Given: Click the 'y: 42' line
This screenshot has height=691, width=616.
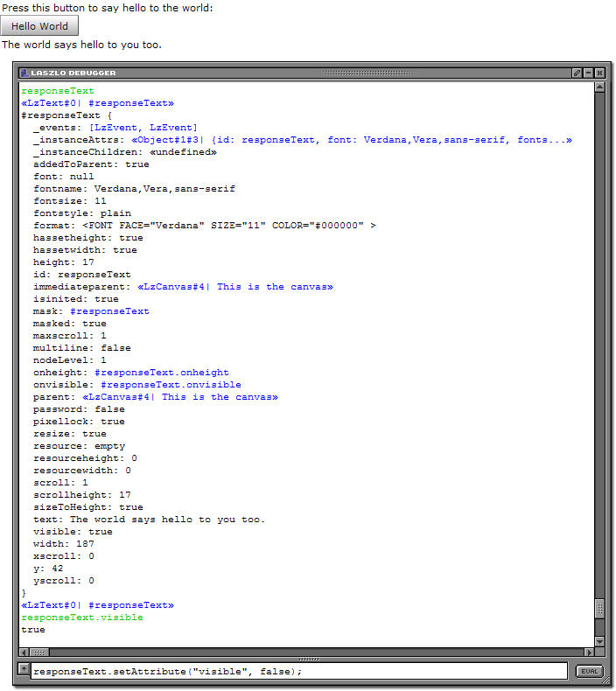Looking at the screenshot, I should (48, 569).
